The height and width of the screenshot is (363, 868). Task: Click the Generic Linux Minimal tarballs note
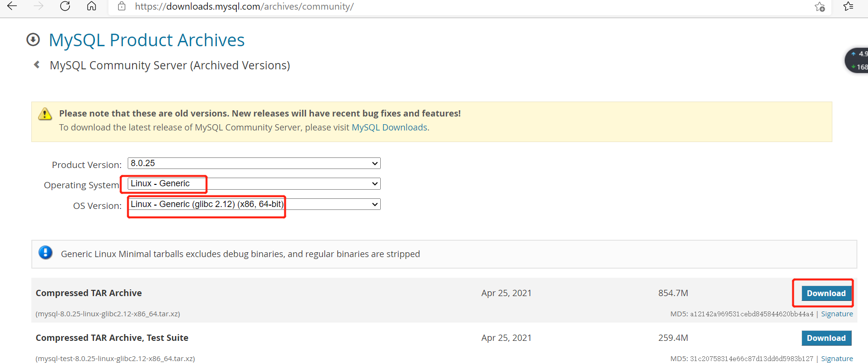(240, 254)
